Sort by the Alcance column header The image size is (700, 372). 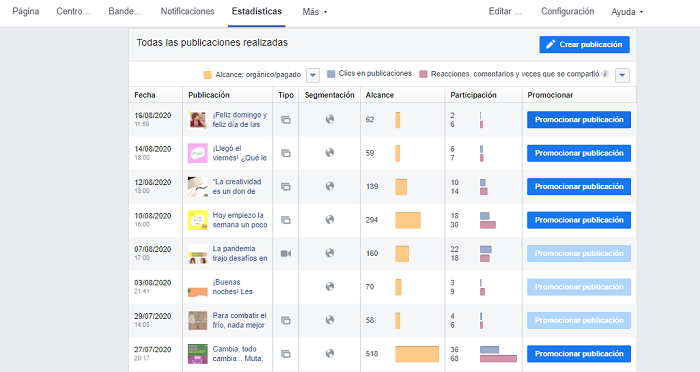379,95
